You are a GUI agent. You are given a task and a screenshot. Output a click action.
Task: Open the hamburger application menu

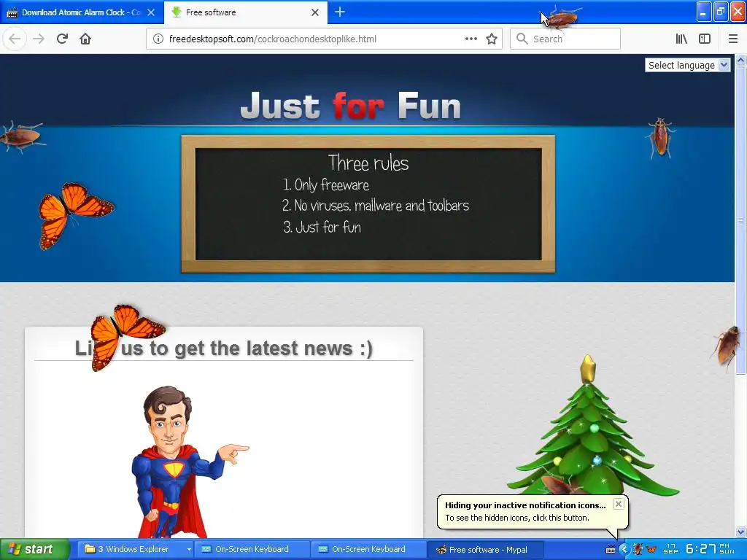coord(733,39)
